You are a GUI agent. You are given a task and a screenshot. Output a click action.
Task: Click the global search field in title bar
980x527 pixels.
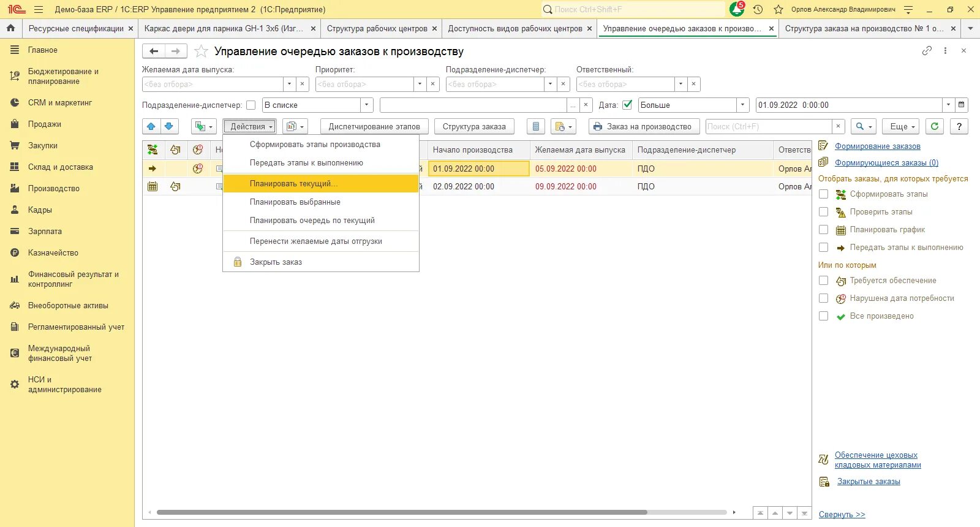(x=633, y=9)
